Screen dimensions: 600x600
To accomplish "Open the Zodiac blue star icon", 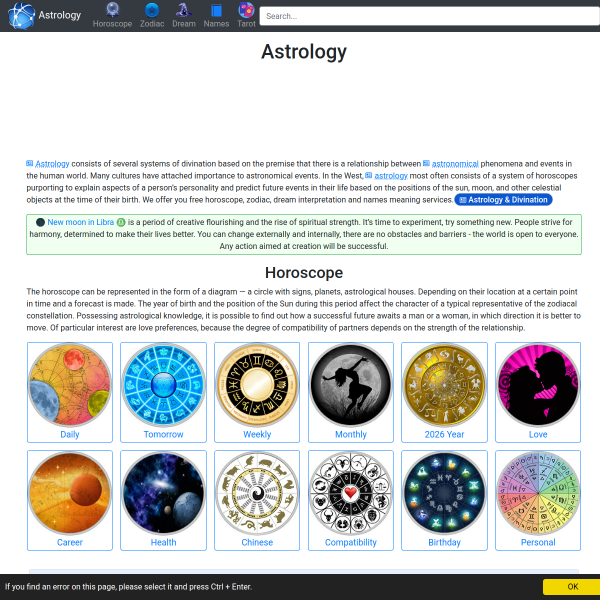I will point(152,10).
